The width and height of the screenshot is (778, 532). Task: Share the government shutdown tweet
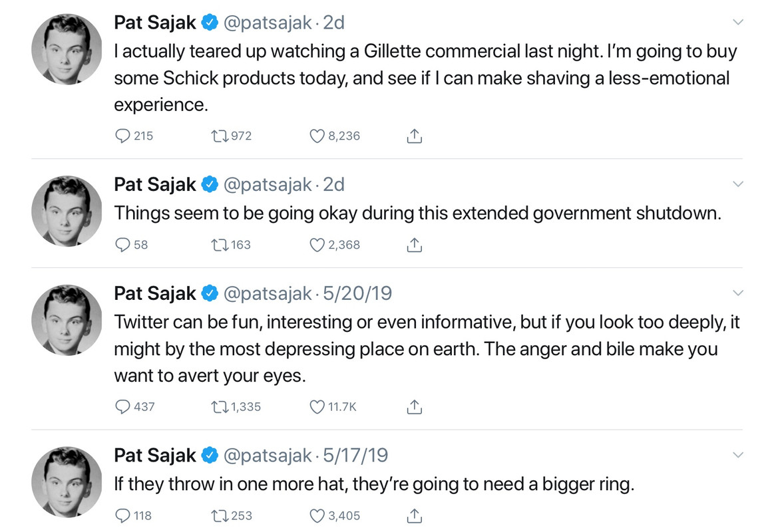click(x=414, y=245)
